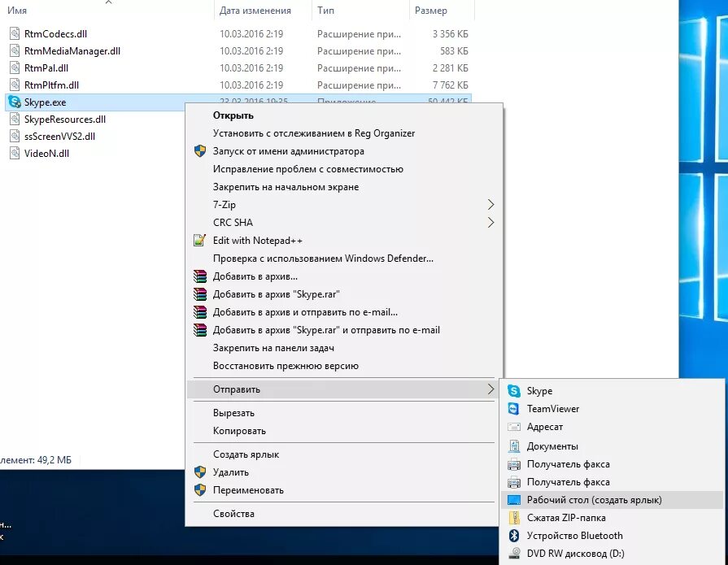Select Исправление проблем с совместимостью

pyautogui.click(x=344, y=169)
